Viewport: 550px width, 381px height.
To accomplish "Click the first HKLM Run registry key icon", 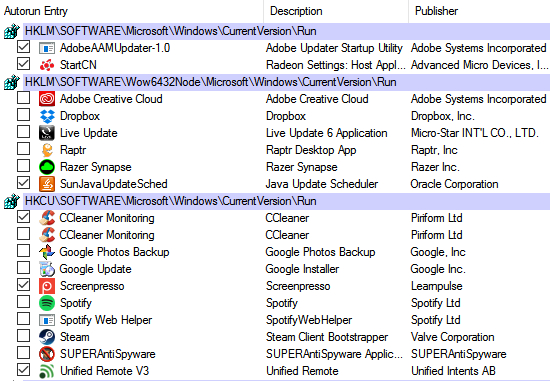I will click(x=12, y=31).
